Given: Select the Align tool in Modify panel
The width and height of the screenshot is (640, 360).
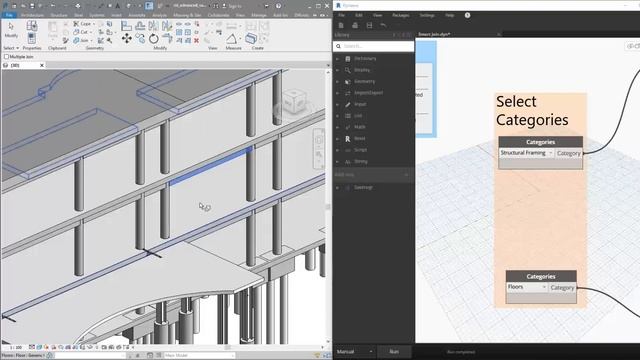Looking at the screenshot, I should 127,26.
